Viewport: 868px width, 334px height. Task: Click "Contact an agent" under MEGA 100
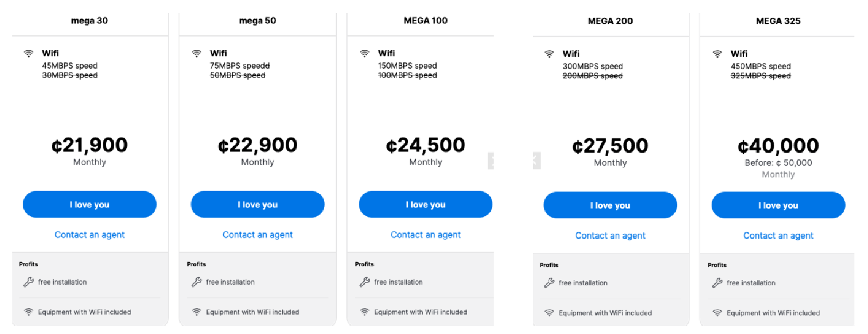(x=425, y=234)
